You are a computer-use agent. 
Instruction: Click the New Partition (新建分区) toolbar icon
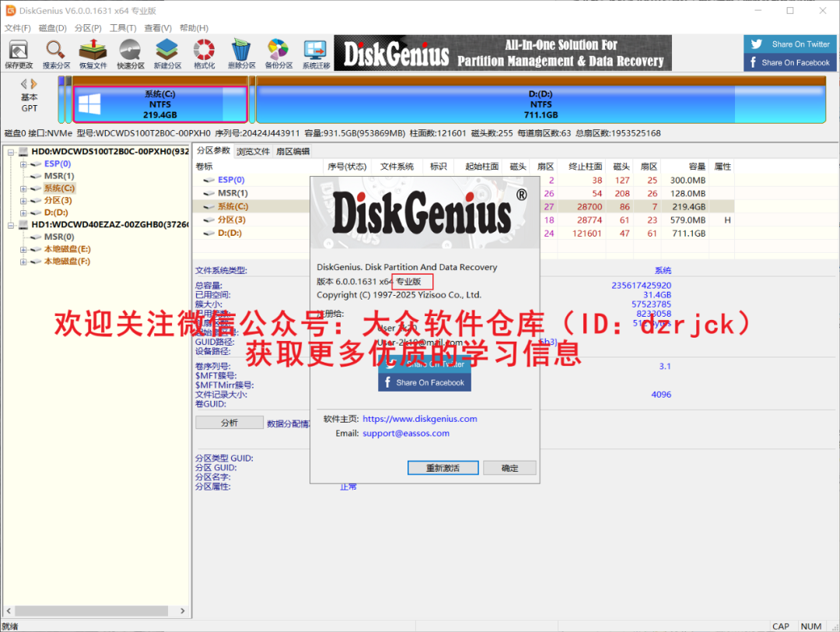pyautogui.click(x=167, y=54)
